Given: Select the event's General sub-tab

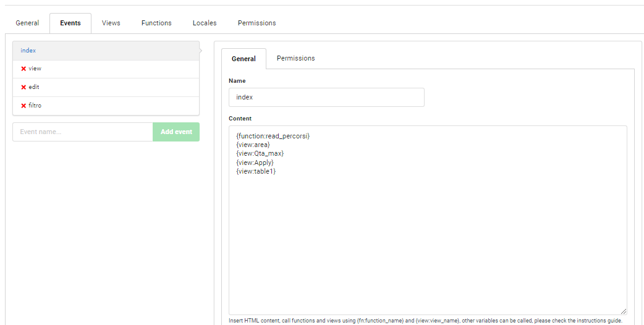Looking at the screenshot, I should (x=244, y=59).
